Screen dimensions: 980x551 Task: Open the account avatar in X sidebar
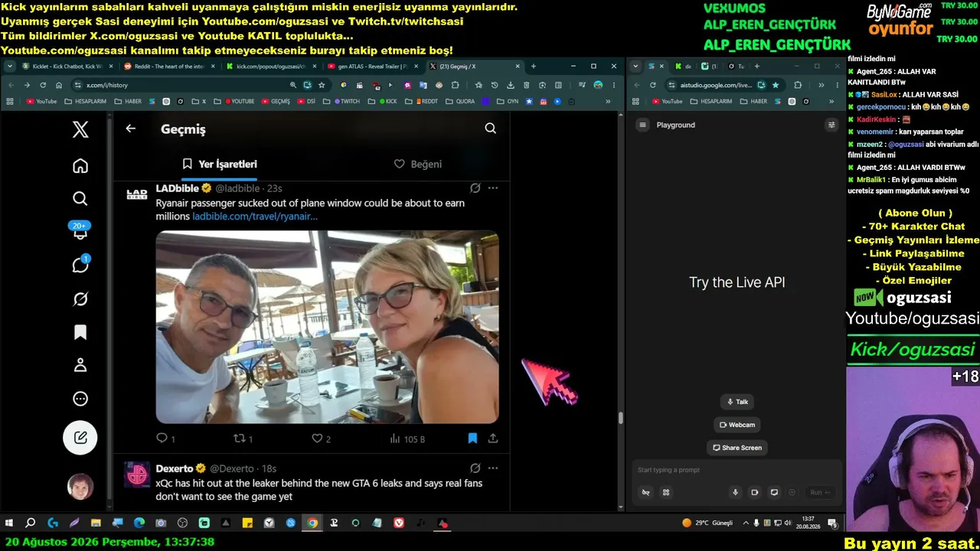[x=80, y=486]
